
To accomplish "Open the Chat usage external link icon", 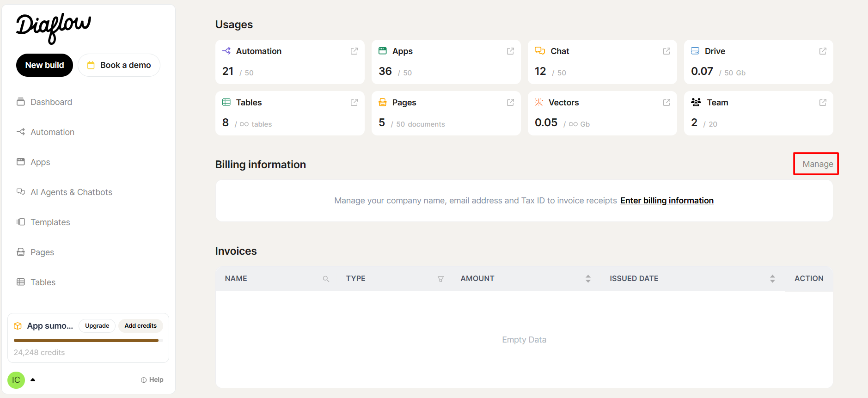I will coord(666,51).
